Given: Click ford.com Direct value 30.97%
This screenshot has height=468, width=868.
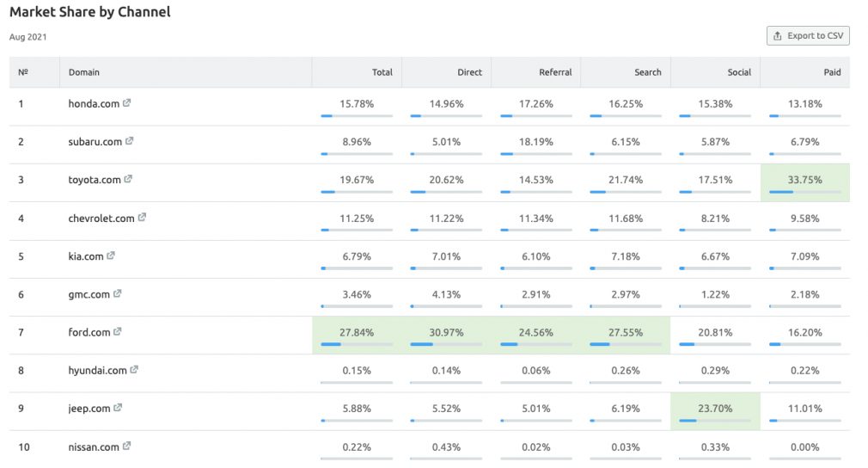Looking at the screenshot, I should (446, 332).
